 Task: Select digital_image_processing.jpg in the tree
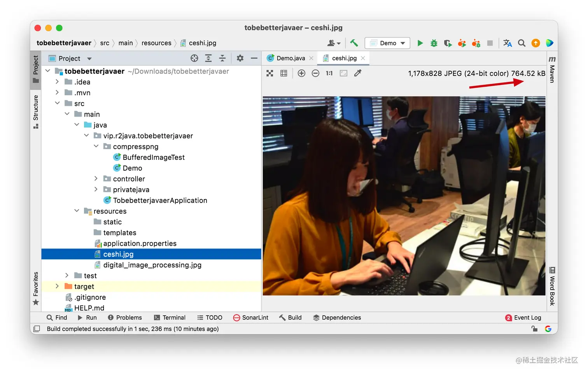151,265
